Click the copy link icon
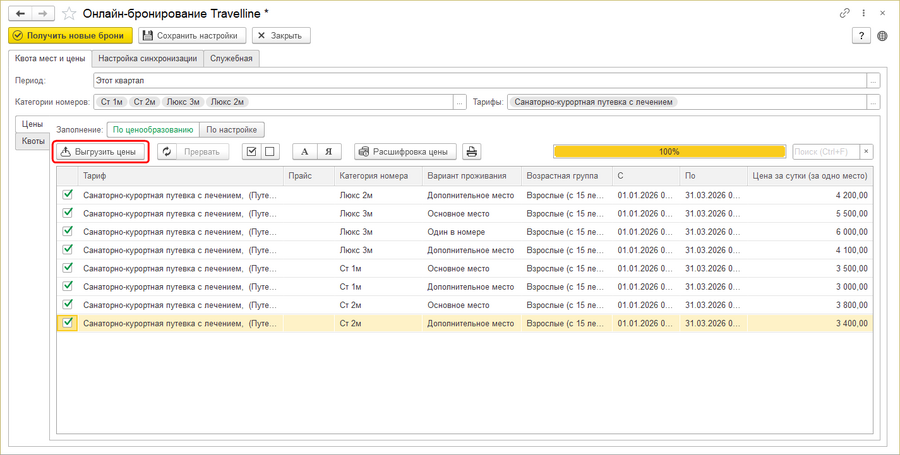This screenshot has width=900, height=455. (x=845, y=13)
